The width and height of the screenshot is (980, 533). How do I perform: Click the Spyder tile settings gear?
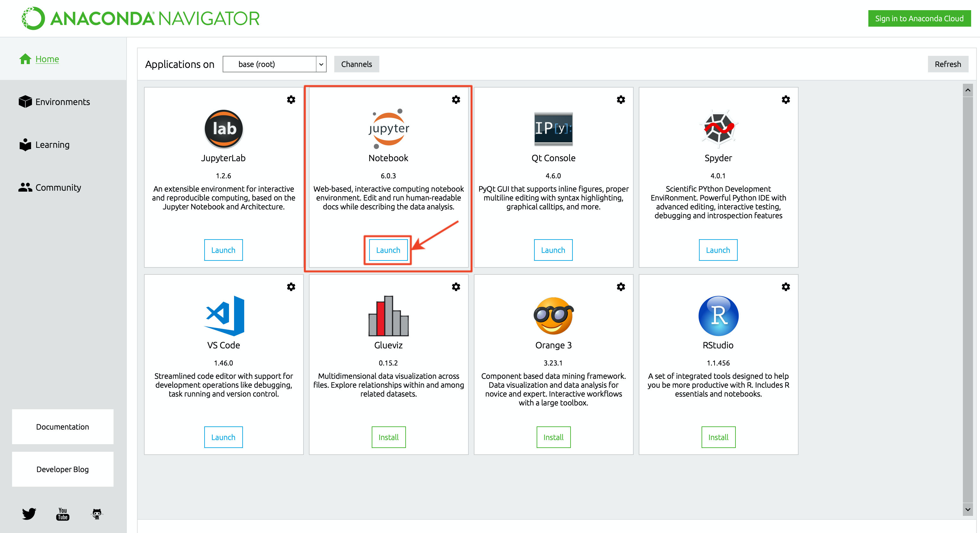point(786,100)
